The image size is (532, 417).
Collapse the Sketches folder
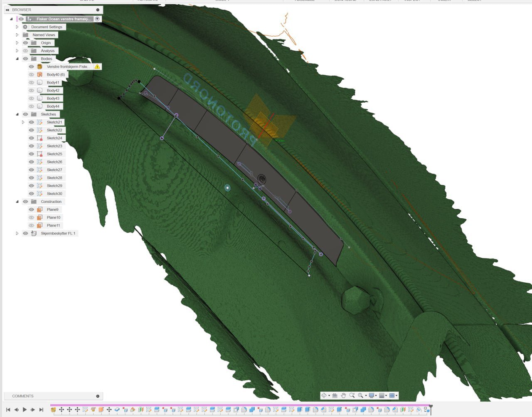pos(17,114)
